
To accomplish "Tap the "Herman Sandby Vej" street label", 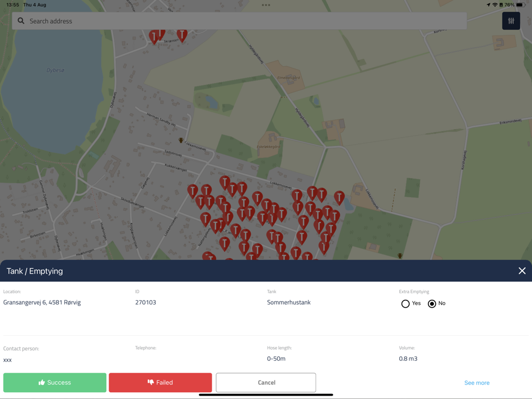I will [161, 120].
